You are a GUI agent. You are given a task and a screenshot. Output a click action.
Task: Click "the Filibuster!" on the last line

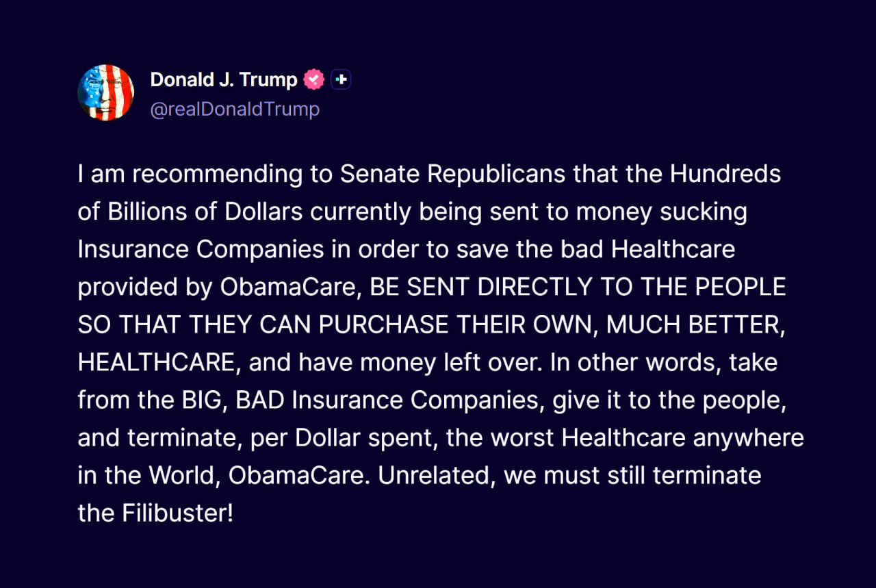tap(155, 513)
